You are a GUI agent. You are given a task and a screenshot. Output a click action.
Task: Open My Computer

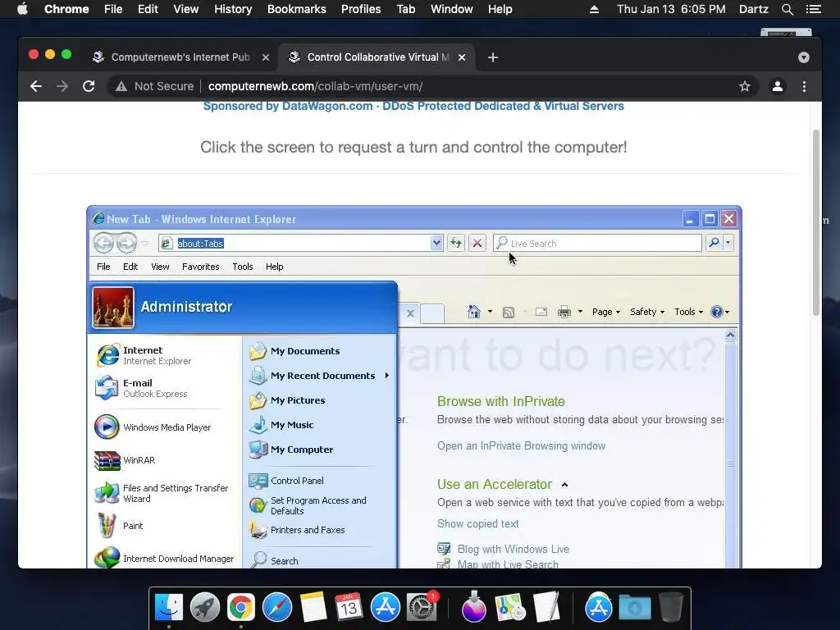pyautogui.click(x=291, y=450)
